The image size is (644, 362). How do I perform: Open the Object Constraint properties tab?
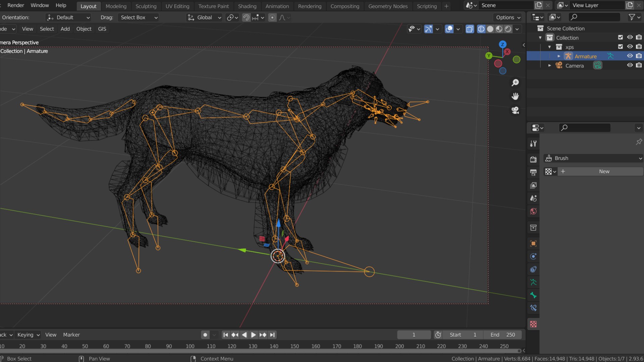(533, 269)
